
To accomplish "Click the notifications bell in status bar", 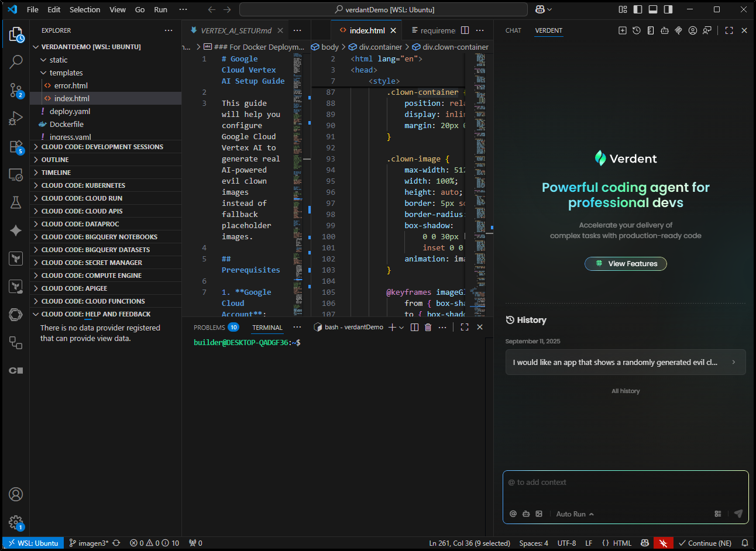I will click(745, 543).
